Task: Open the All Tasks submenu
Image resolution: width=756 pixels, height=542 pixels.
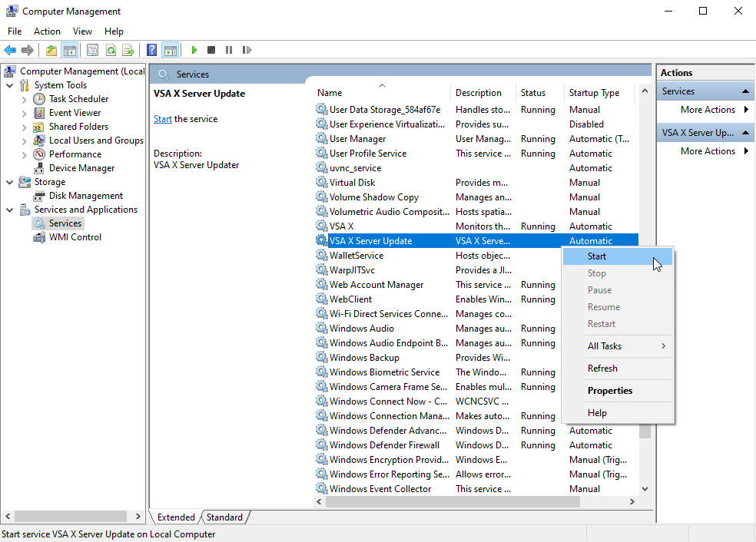Action: pyautogui.click(x=605, y=346)
